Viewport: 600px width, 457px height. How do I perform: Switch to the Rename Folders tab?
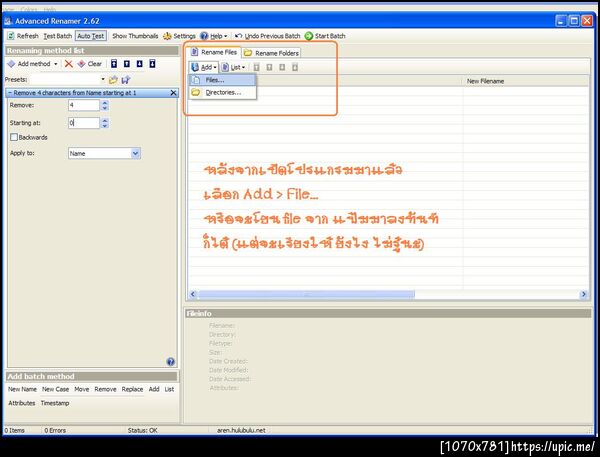[271, 53]
